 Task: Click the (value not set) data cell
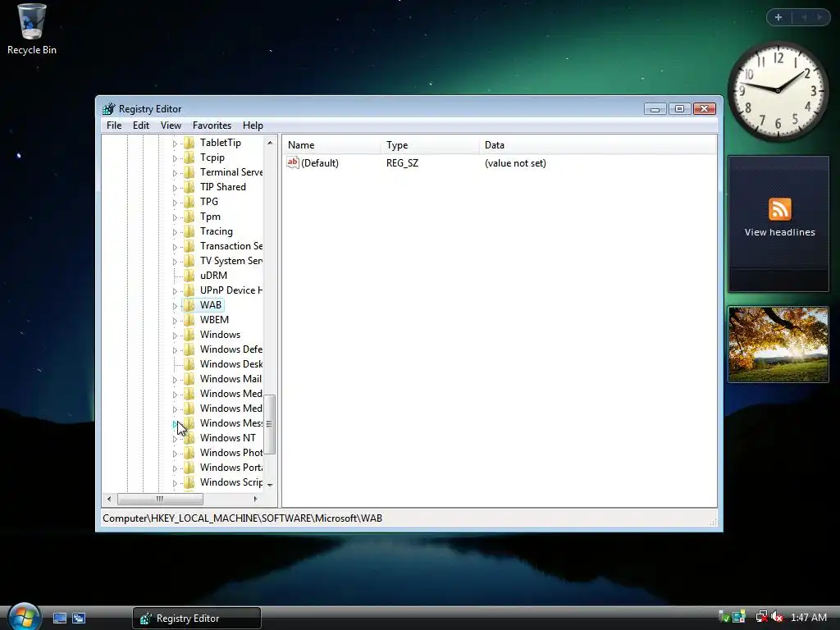515,163
